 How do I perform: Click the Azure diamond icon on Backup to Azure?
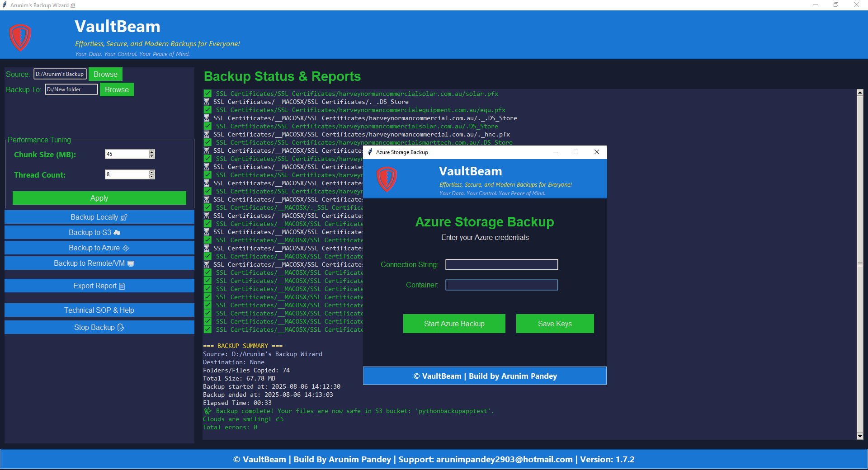(x=126, y=248)
